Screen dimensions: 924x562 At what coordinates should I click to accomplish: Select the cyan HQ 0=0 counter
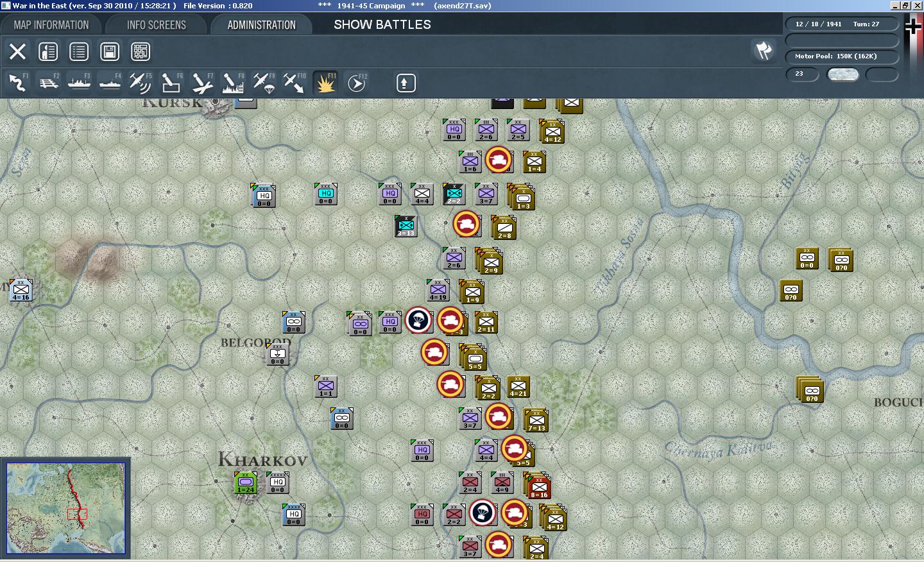(326, 194)
